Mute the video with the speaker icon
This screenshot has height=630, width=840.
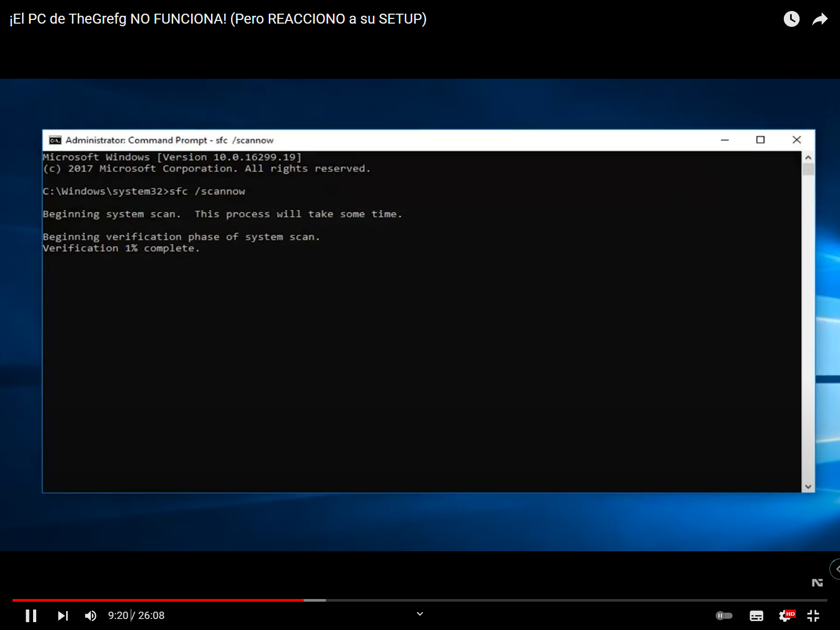91,615
